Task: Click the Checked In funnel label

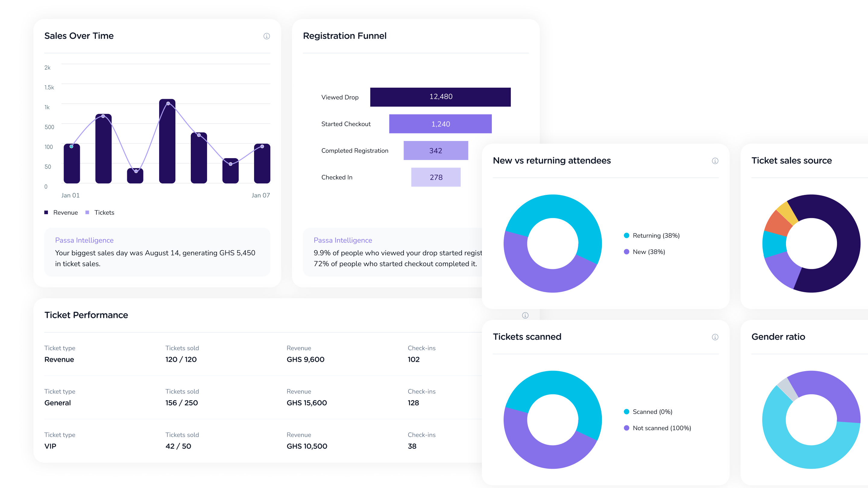Action: coord(337,177)
